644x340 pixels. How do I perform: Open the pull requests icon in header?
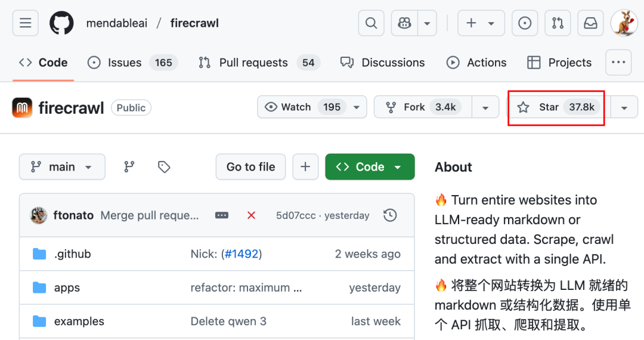(x=558, y=23)
